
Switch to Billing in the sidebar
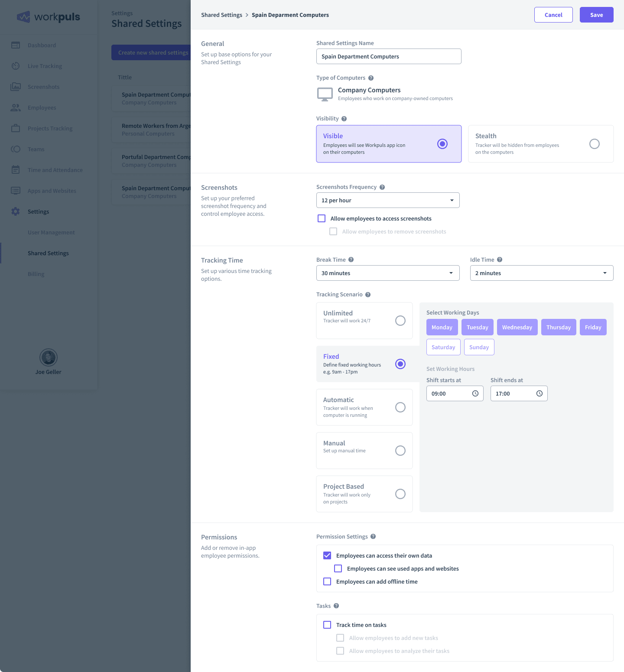point(36,274)
